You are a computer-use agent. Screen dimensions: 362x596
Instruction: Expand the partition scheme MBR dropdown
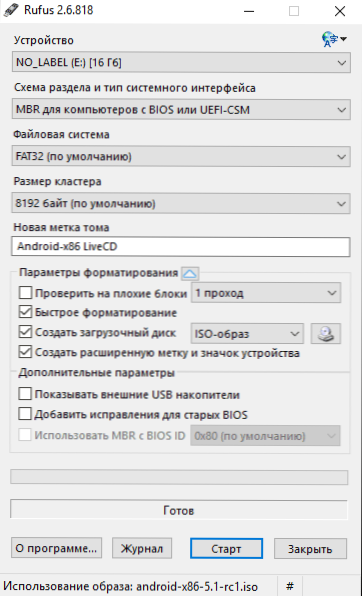coord(181,110)
